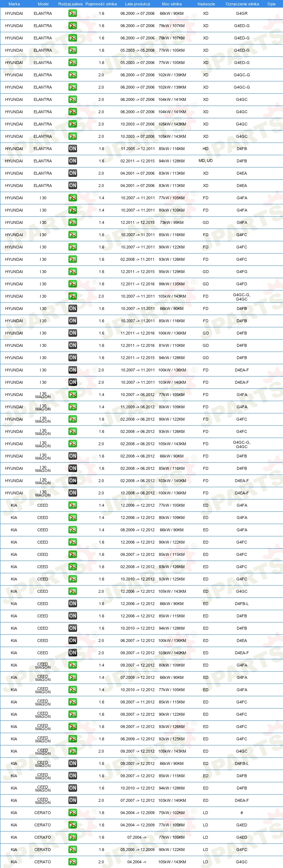Click the Rodzaj paliwa column header
This screenshot has height=868, width=283.
click(x=70, y=4)
